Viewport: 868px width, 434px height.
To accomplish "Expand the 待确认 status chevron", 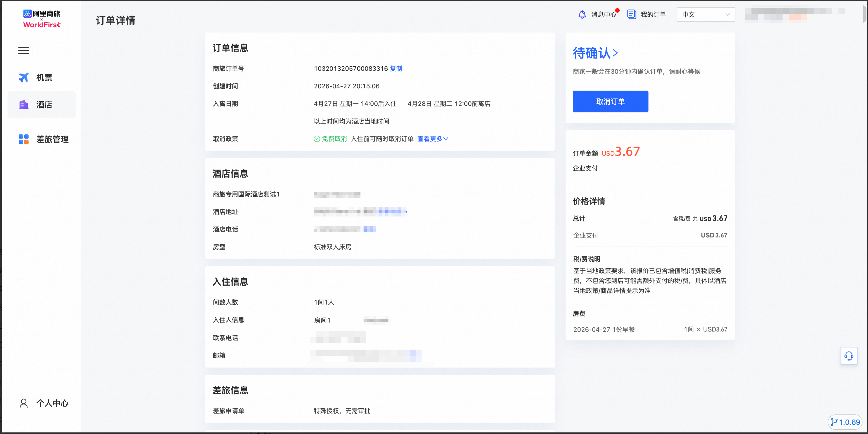I will (615, 53).
